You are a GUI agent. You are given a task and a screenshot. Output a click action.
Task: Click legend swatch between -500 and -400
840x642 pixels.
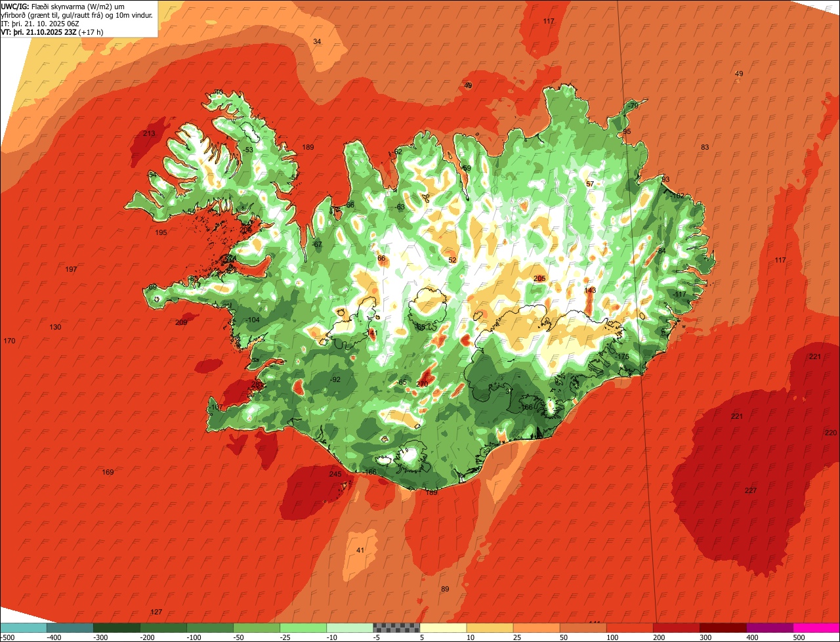24,628
